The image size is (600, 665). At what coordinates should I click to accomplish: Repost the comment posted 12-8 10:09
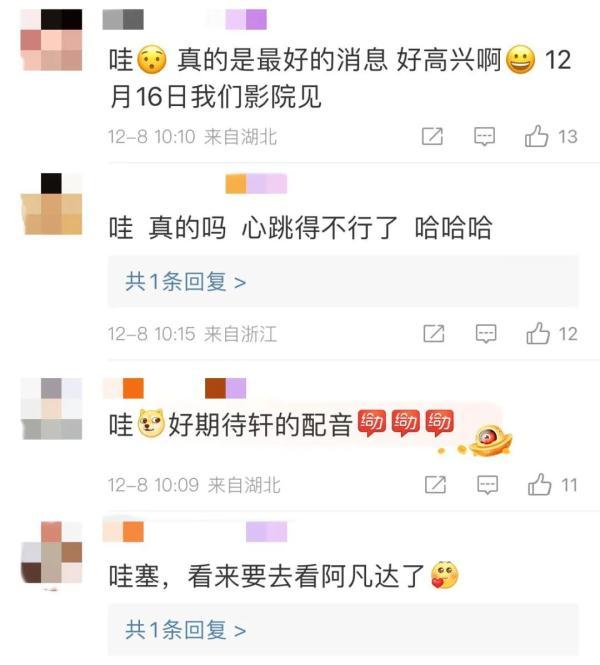pos(435,485)
